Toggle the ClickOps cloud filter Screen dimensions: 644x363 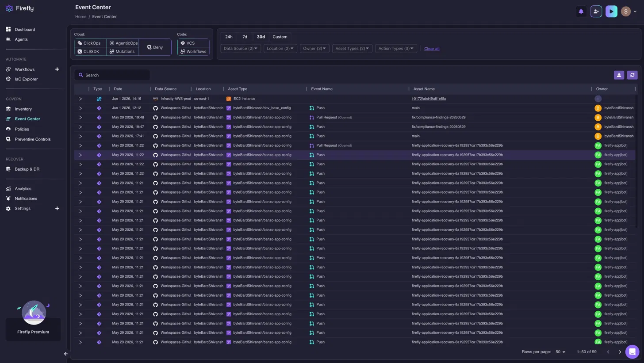click(90, 43)
